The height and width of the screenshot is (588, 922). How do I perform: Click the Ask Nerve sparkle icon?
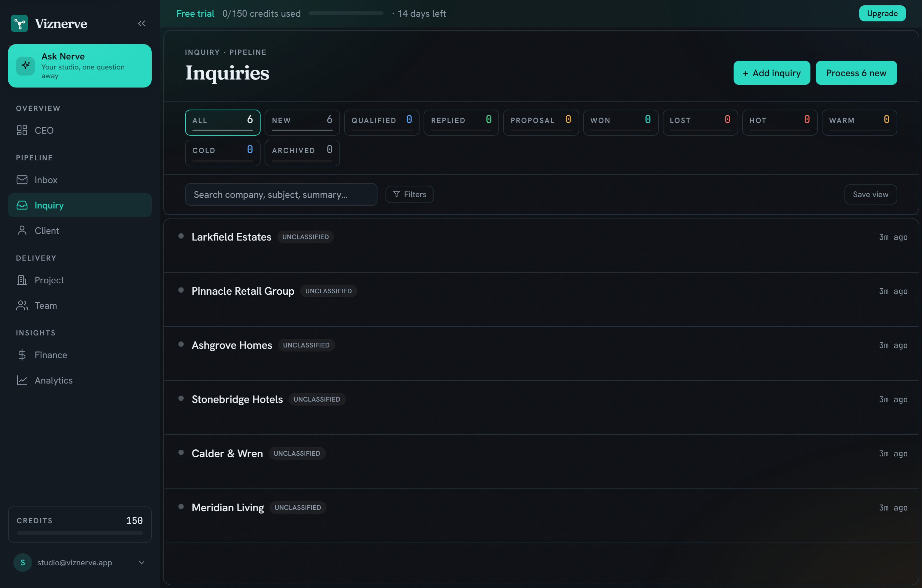coord(26,65)
